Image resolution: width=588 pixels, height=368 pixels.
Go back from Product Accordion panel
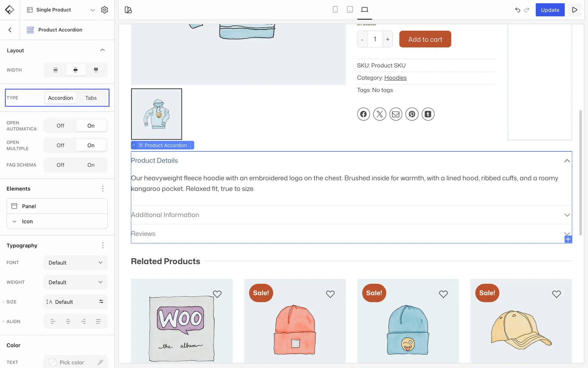tap(10, 30)
